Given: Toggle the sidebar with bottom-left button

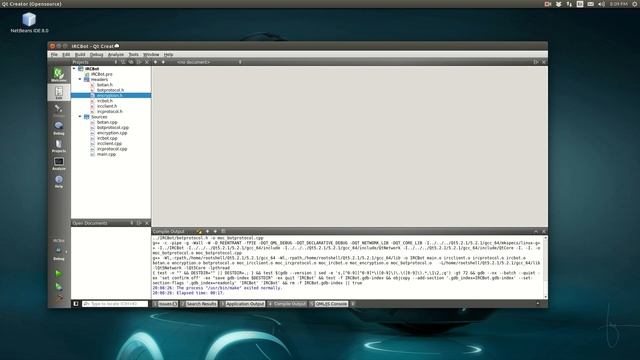Looking at the screenshot, I should click(76, 304).
